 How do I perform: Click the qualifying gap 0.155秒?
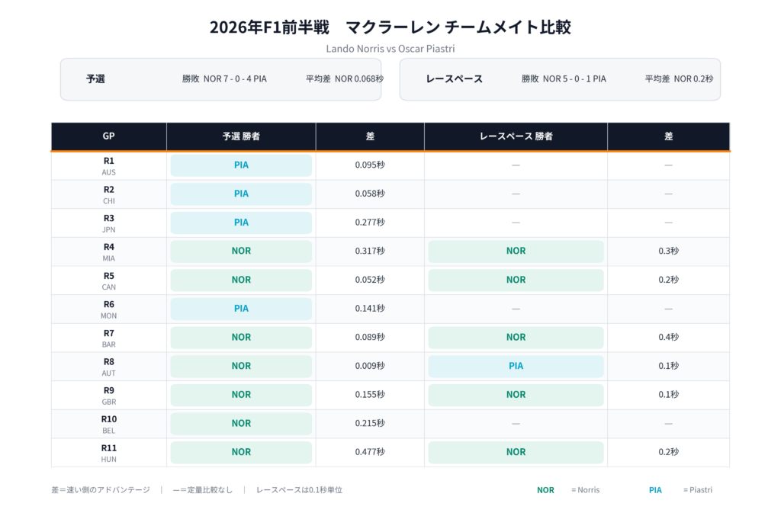point(370,395)
